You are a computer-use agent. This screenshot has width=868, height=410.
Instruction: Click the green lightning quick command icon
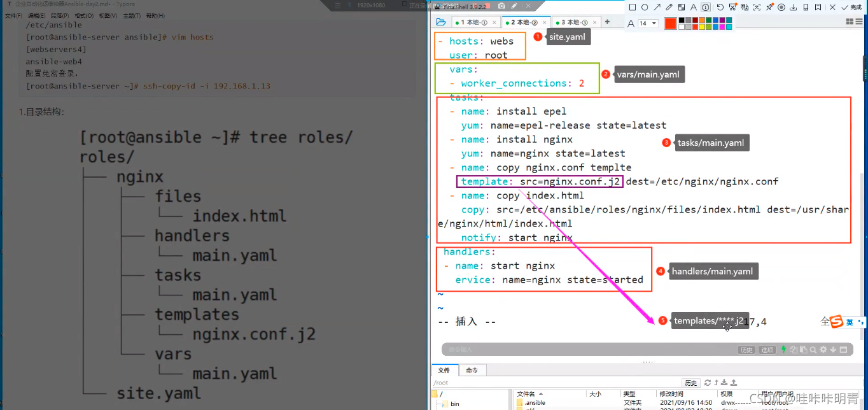tap(784, 350)
